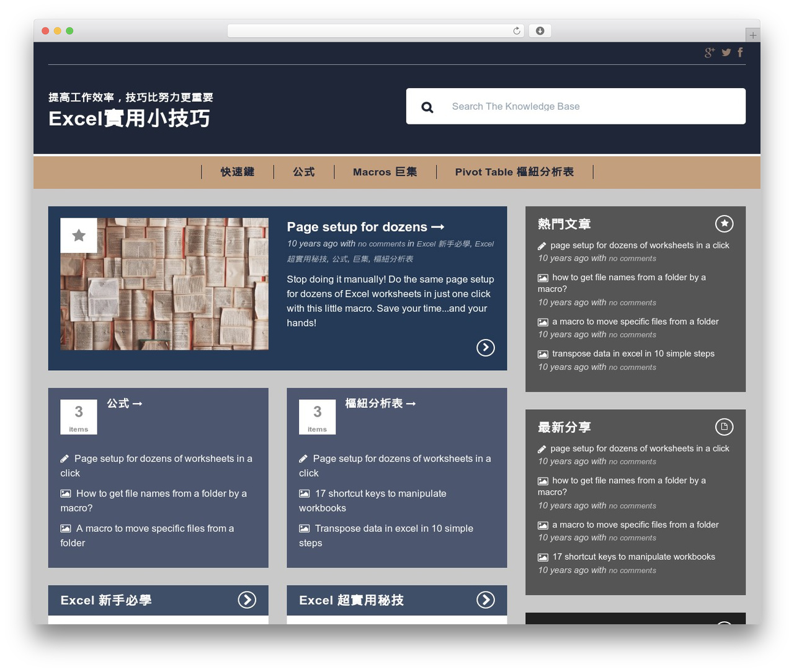Open the 公式 category card heading
The image size is (794, 672).
pos(125,404)
